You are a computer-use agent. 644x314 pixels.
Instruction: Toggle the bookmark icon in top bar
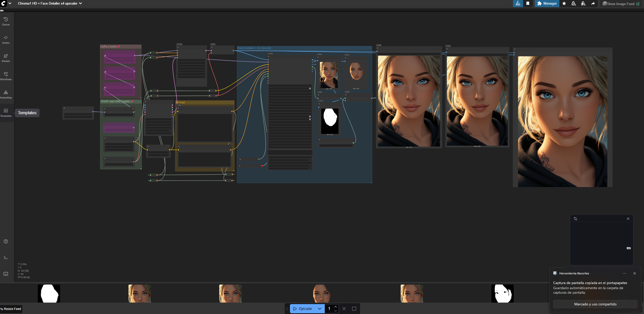528,4
